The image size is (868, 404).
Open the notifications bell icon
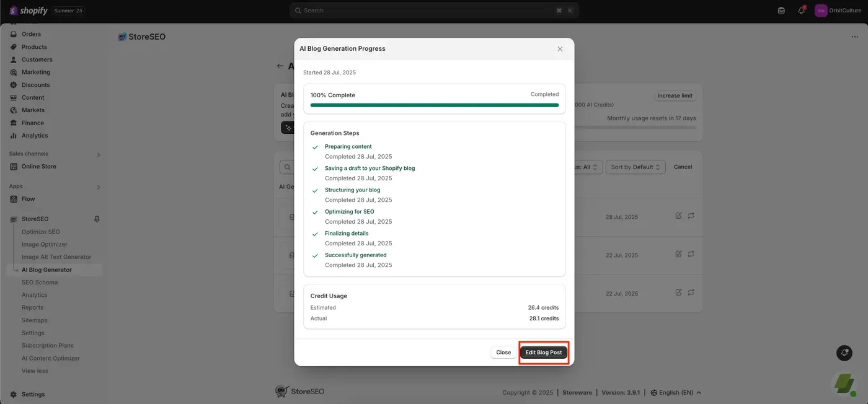(x=801, y=11)
